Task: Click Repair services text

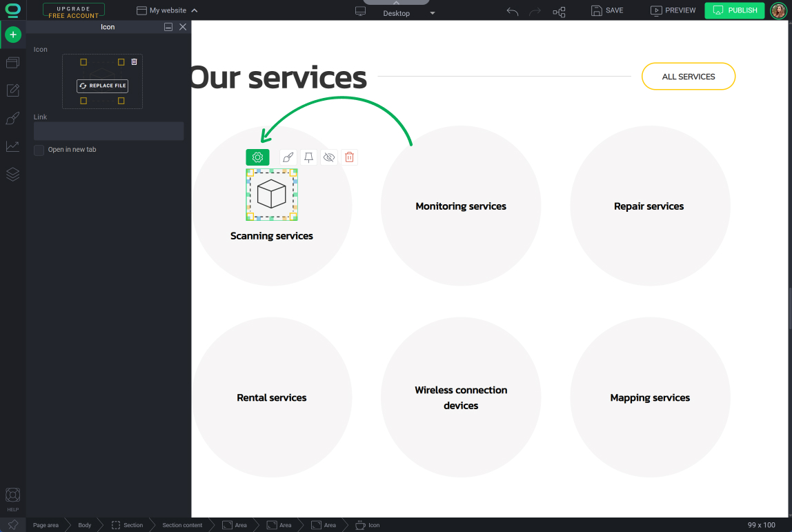Action: 649,206
